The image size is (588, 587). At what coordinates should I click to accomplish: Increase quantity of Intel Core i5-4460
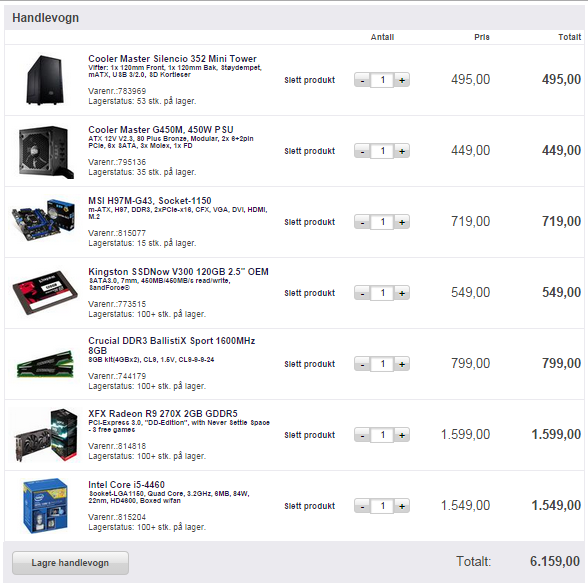click(x=402, y=506)
